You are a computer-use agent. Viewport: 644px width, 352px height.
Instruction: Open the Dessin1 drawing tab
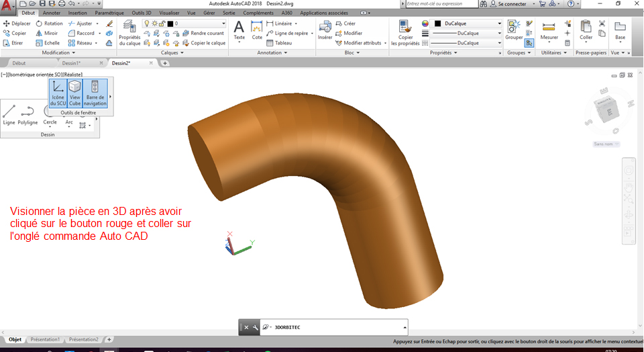point(71,63)
